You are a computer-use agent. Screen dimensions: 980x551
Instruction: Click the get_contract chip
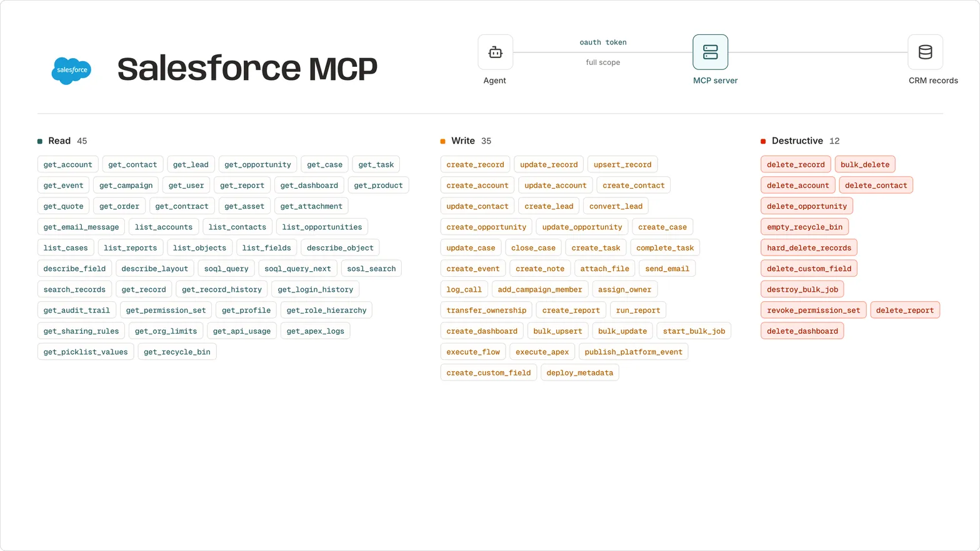(182, 206)
